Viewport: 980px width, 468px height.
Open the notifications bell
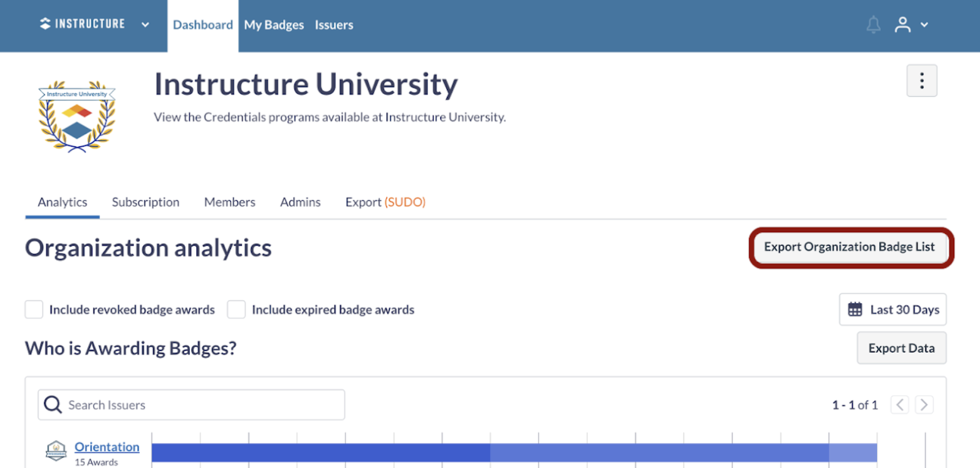[x=873, y=25]
